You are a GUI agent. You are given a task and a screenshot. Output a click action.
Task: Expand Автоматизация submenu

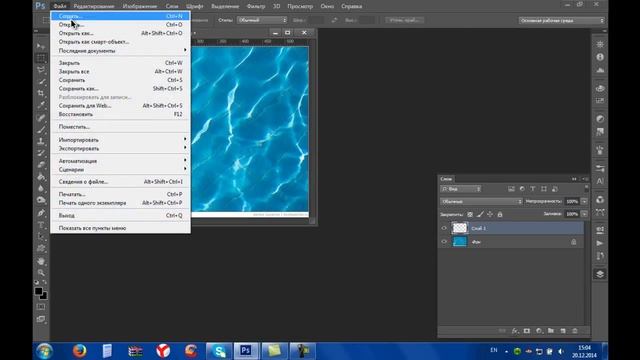(120, 161)
